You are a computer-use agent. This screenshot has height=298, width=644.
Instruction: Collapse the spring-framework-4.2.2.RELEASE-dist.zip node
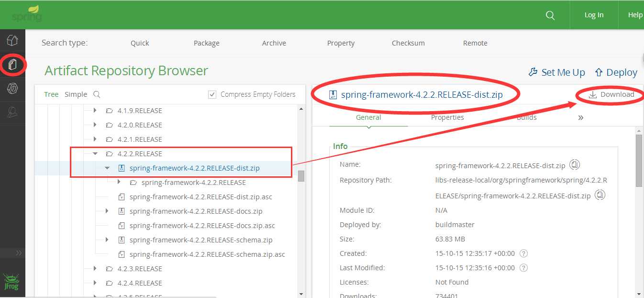tap(107, 168)
